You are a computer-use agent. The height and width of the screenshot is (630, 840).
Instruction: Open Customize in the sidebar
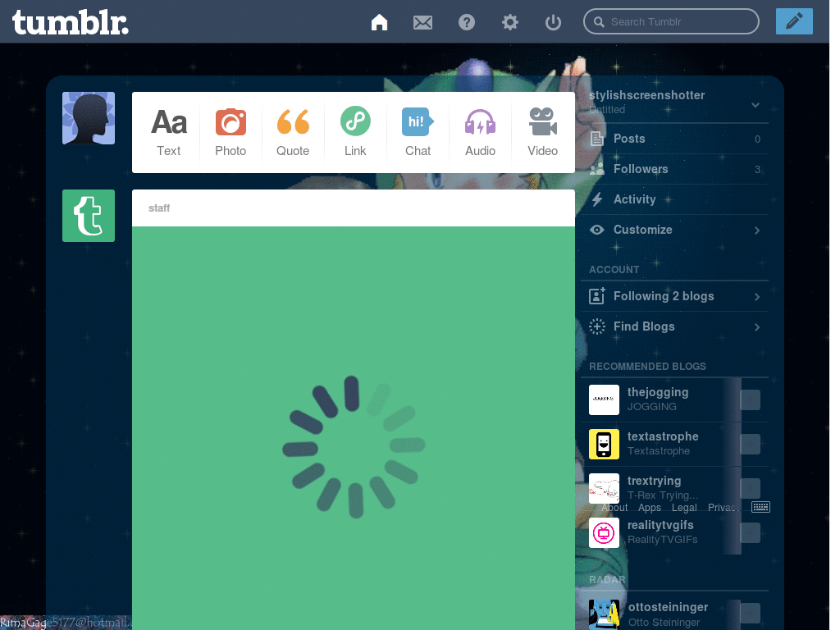point(674,230)
